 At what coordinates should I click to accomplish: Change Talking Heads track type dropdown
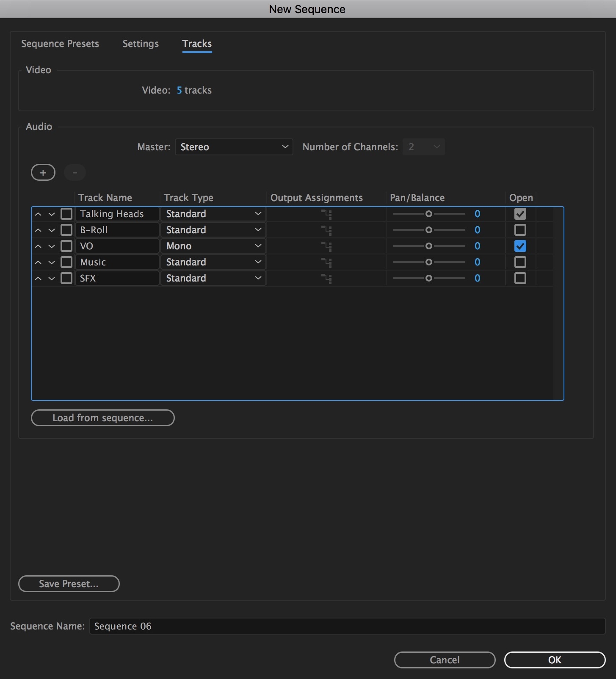213,214
